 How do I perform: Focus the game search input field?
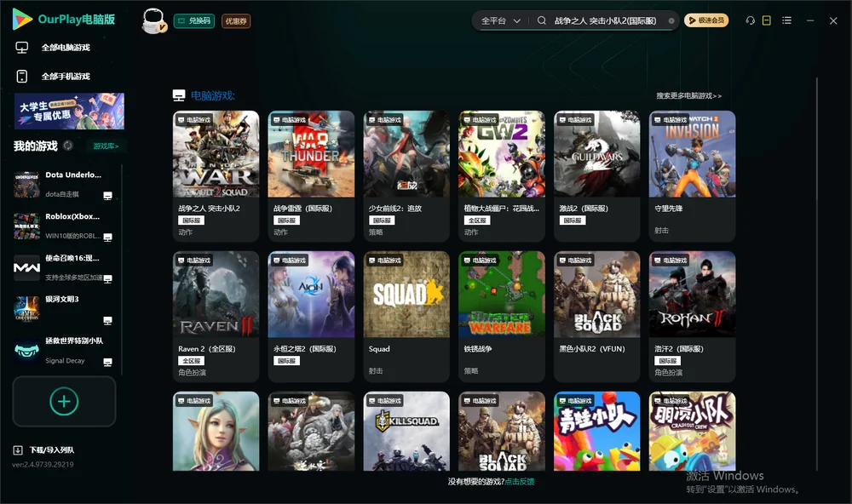606,20
